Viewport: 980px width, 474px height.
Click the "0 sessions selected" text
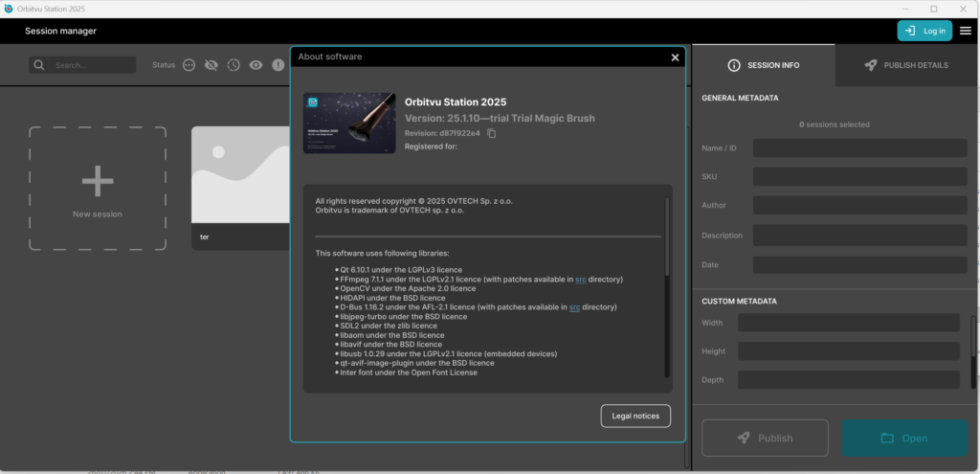835,124
